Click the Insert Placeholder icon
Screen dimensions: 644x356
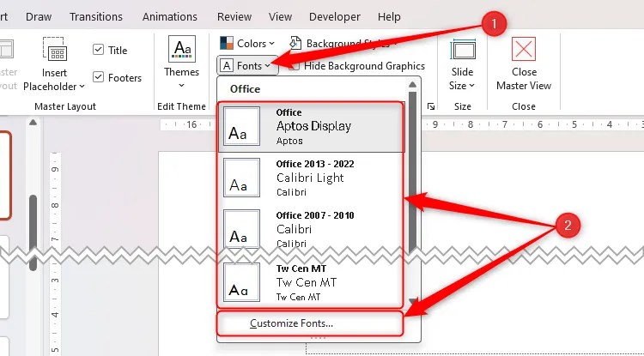(x=55, y=49)
